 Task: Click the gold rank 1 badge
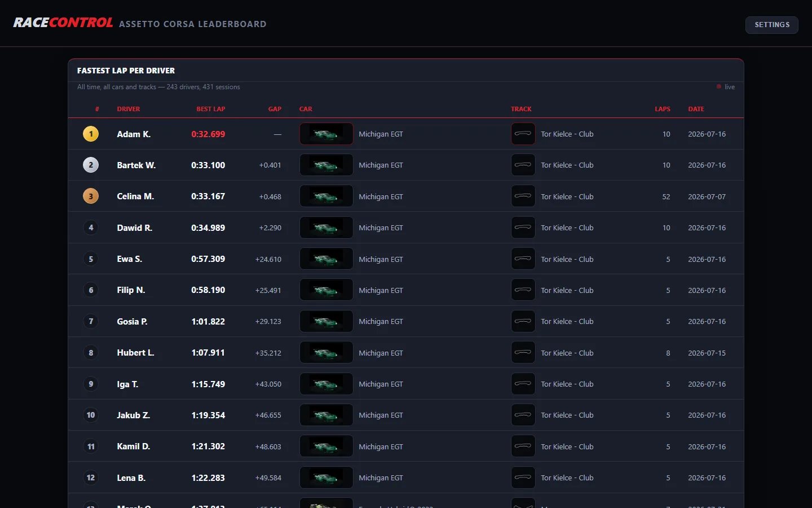tap(91, 134)
